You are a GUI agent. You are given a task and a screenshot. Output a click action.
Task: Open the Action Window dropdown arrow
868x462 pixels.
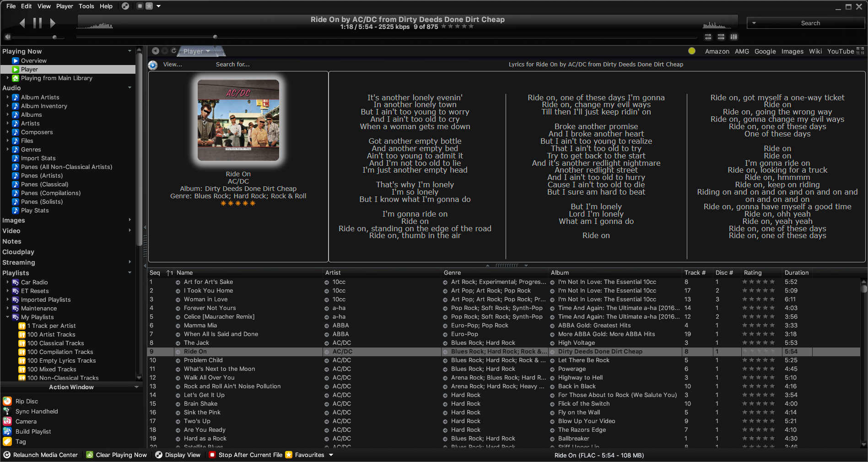[x=136, y=387]
